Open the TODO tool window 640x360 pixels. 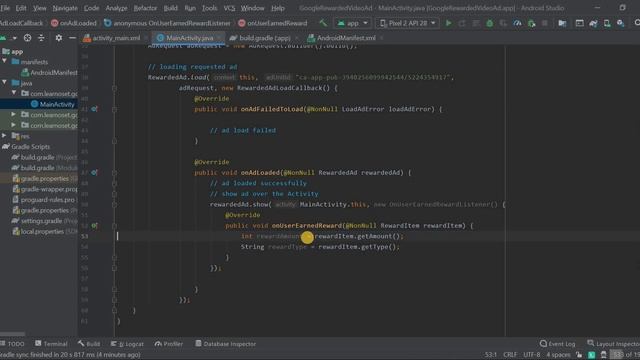tap(13, 344)
